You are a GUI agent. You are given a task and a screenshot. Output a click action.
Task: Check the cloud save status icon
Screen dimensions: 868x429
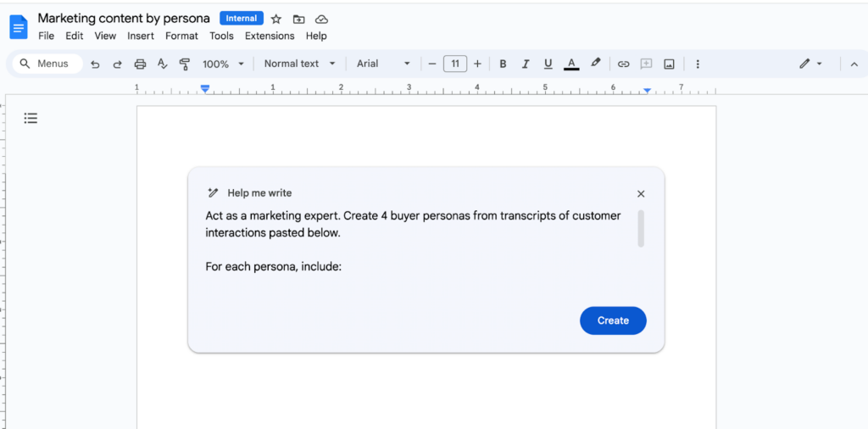point(321,19)
